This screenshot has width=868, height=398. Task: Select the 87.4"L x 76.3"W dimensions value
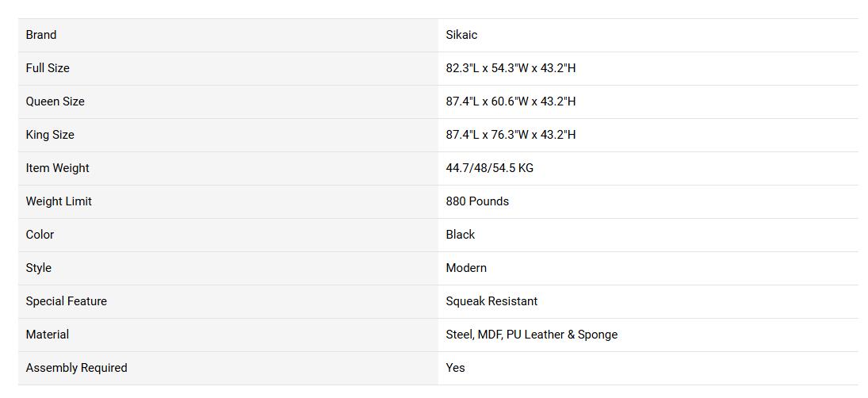tap(510, 135)
